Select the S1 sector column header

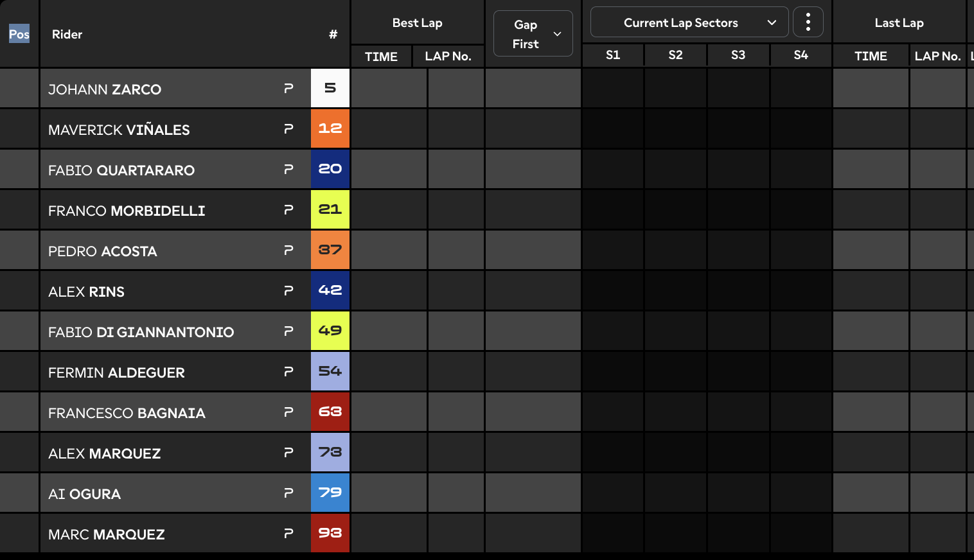pos(613,55)
